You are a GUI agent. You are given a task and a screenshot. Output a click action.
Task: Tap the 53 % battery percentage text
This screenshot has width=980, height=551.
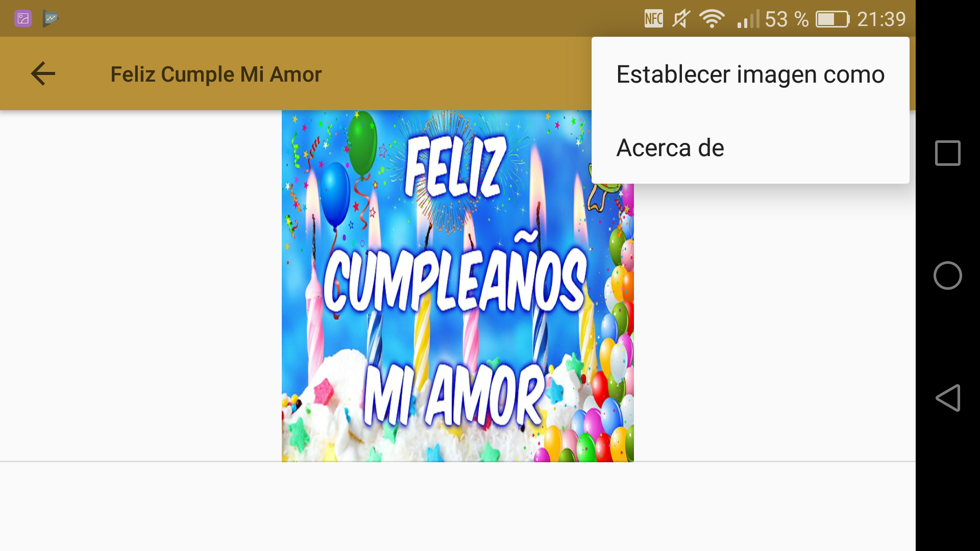coord(787,19)
